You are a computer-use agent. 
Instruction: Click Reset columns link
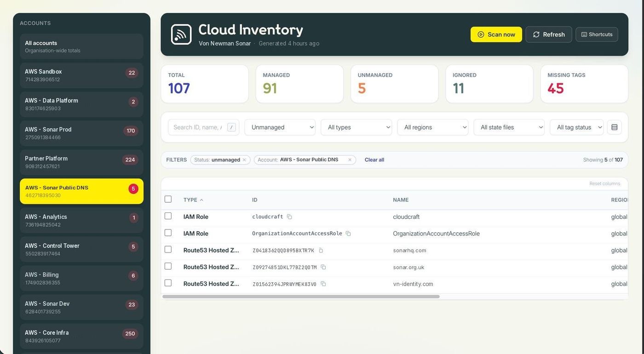click(x=604, y=183)
